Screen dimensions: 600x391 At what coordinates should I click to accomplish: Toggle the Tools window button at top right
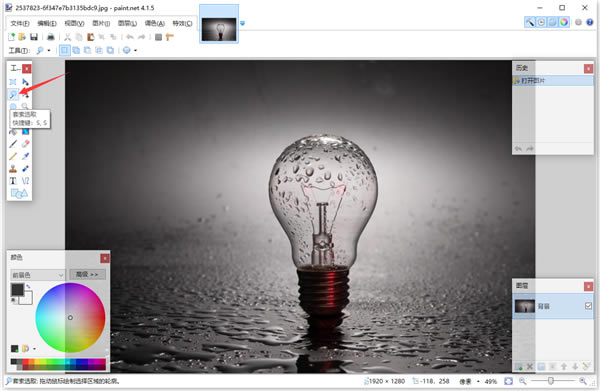coord(530,22)
